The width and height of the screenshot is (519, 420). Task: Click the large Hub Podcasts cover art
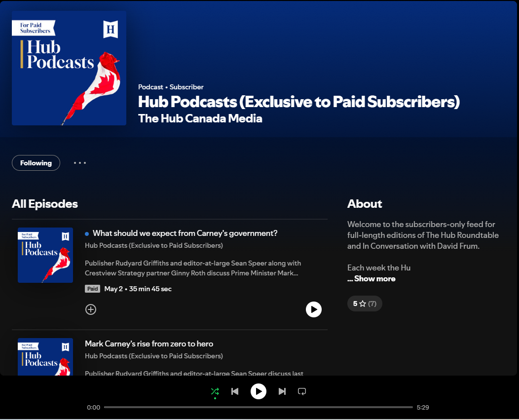(69, 68)
